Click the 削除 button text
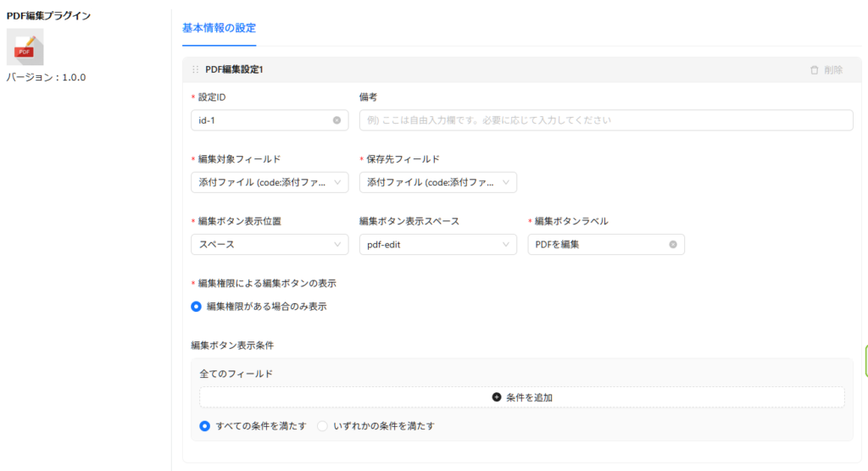 pos(833,69)
